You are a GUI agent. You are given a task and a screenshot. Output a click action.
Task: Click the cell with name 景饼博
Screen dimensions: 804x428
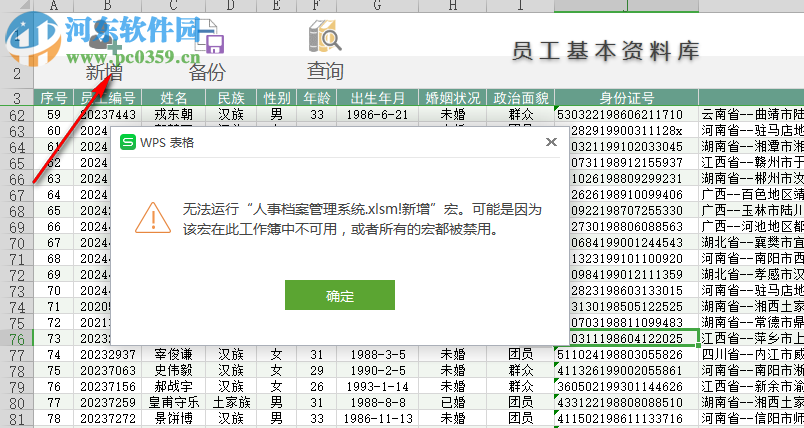tap(174, 418)
